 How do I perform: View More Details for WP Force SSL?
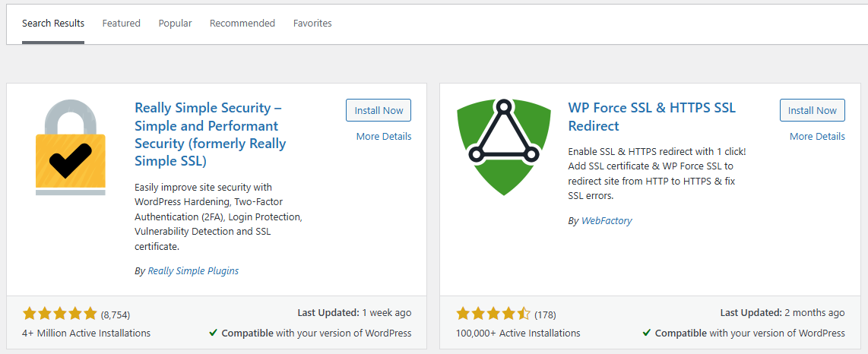817,137
